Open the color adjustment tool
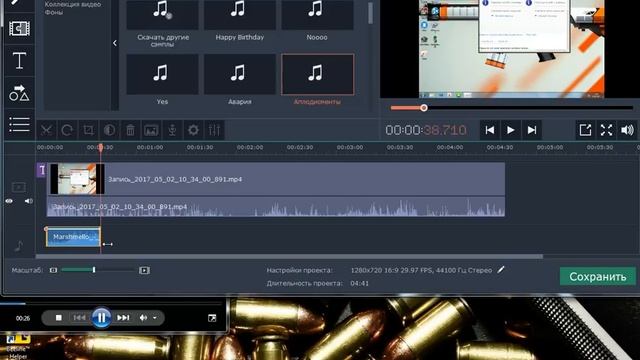This screenshot has width=640, height=360. pos(109,130)
